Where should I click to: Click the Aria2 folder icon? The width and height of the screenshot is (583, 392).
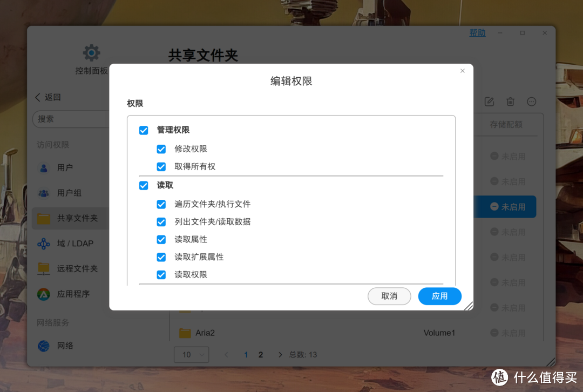[x=185, y=333]
